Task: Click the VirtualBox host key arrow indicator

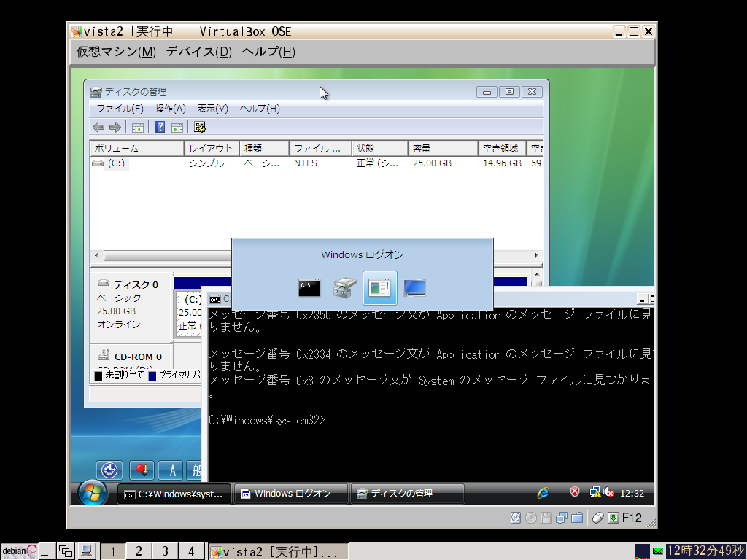Action: click(x=614, y=518)
